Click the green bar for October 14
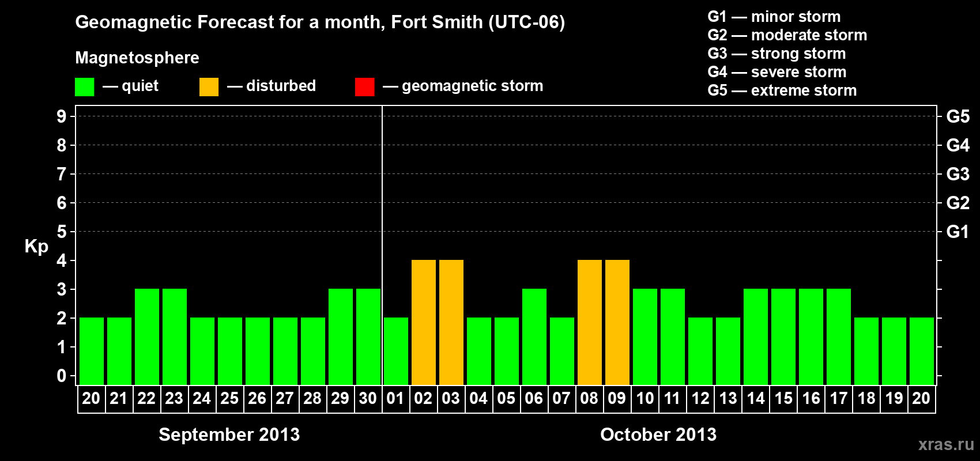The height and width of the screenshot is (461, 980). click(x=756, y=337)
